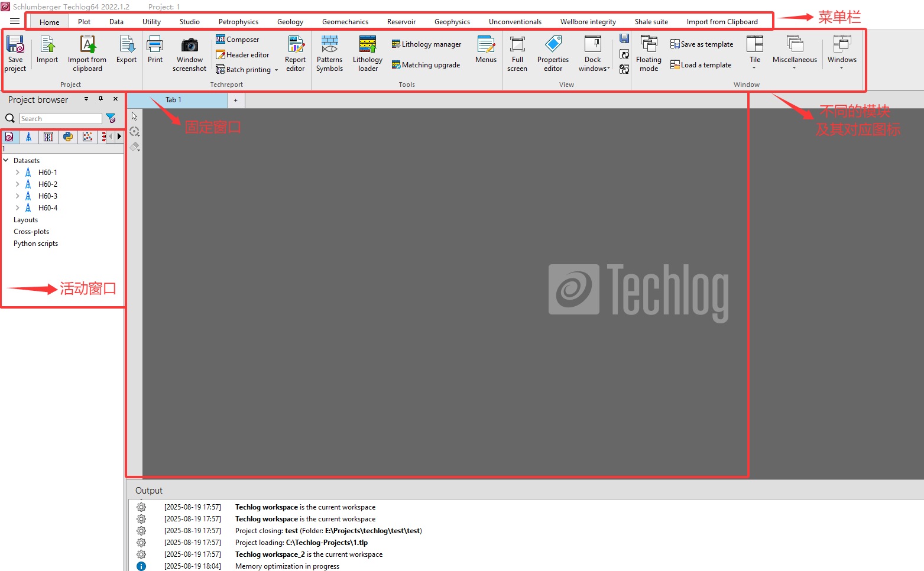
Task: Select Cross-plots in project tree
Action: (31, 232)
